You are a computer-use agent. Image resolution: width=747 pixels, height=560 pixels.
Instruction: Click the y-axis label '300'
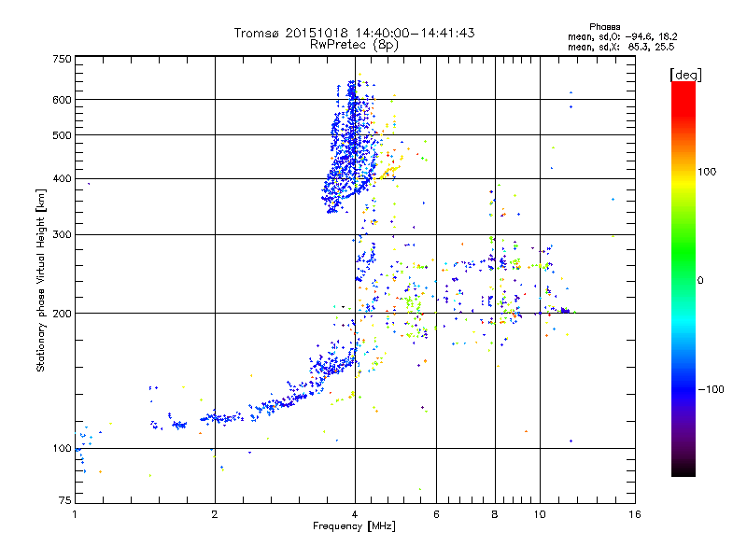point(62,234)
